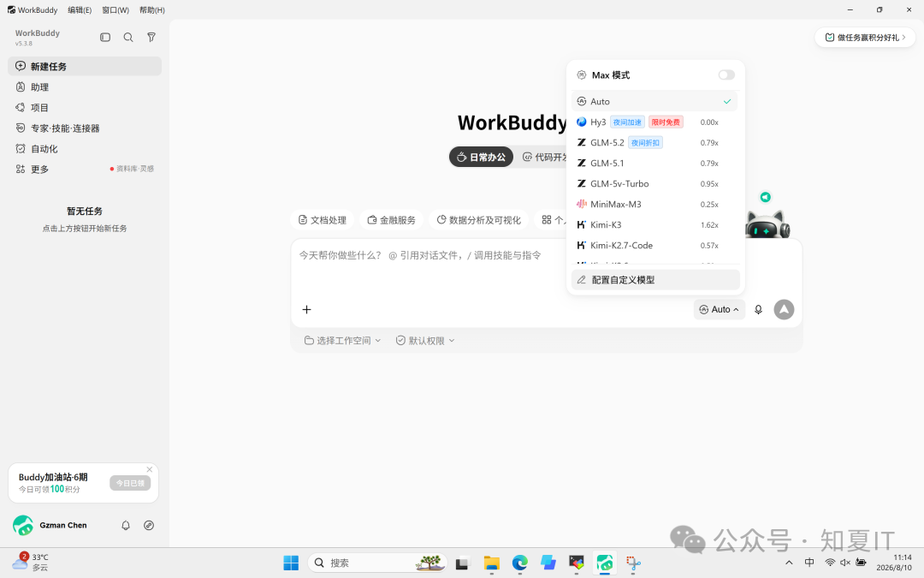This screenshot has width=924, height=578.
Task: Click the monitor app taskbar icon
Action: point(577,563)
